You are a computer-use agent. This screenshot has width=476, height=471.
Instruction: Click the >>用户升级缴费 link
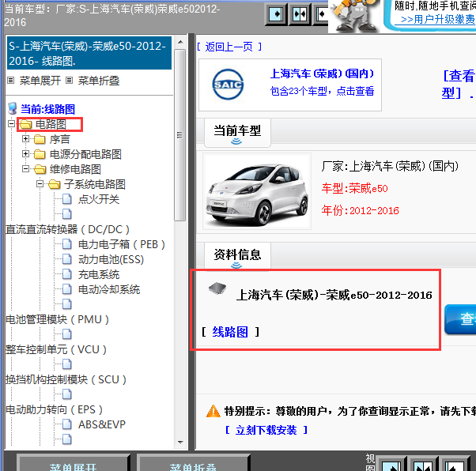click(x=437, y=20)
